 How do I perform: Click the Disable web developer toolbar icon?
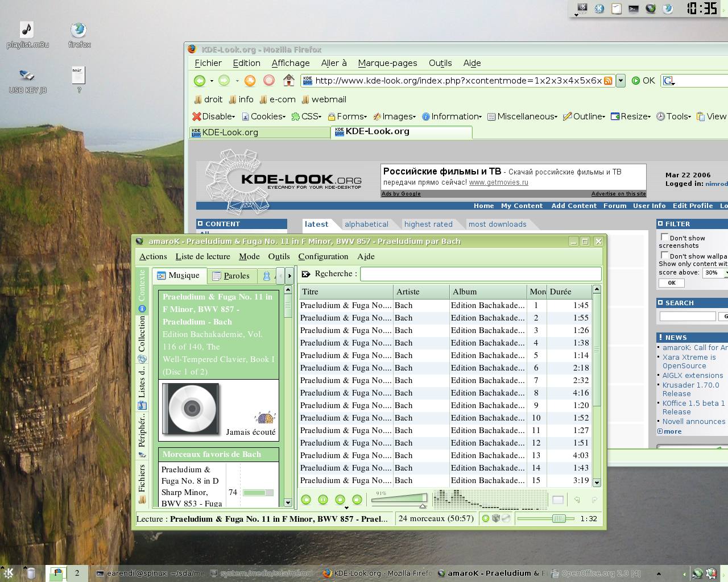tap(197, 117)
